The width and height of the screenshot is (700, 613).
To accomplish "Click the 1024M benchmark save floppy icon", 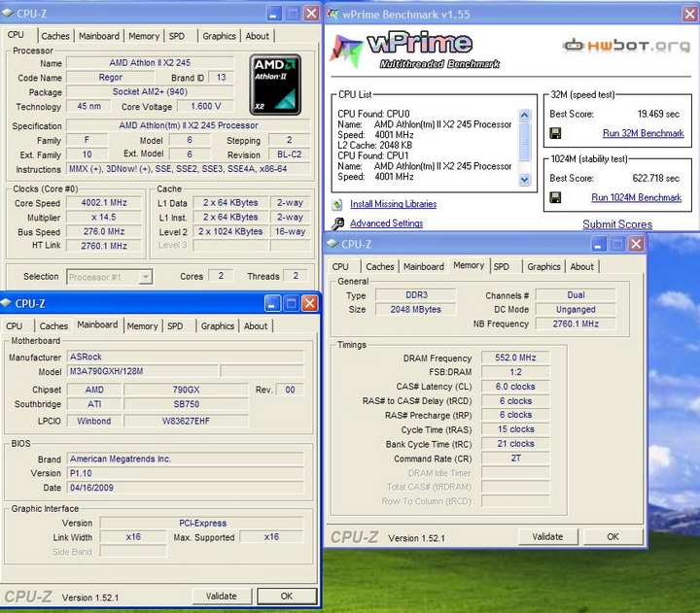I will 555,197.
